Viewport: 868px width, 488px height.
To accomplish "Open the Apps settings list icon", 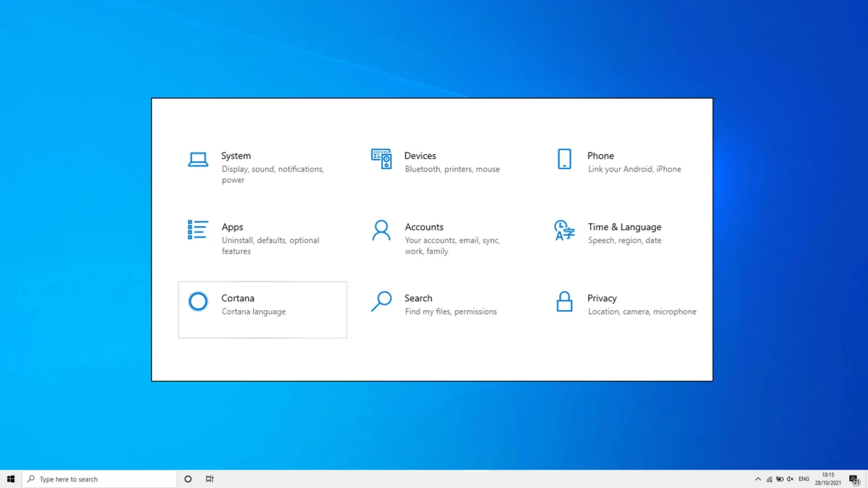I will pyautogui.click(x=198, y=230).
